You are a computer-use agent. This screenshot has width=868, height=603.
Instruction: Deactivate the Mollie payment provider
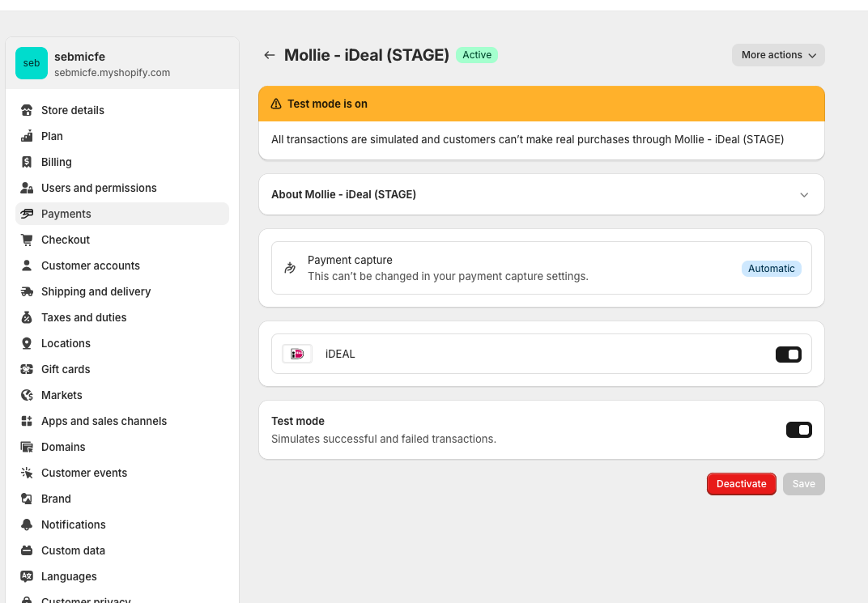point(741,484)
